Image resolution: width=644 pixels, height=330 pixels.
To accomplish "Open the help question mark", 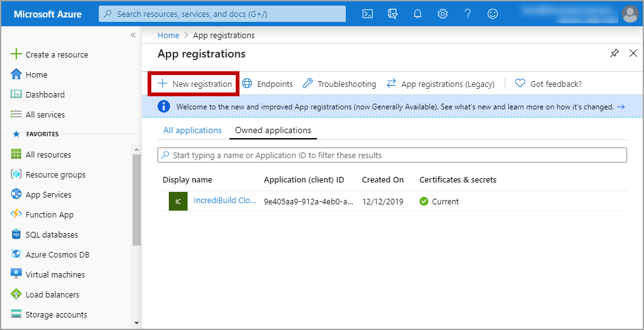I will click(x=468, y=14).
